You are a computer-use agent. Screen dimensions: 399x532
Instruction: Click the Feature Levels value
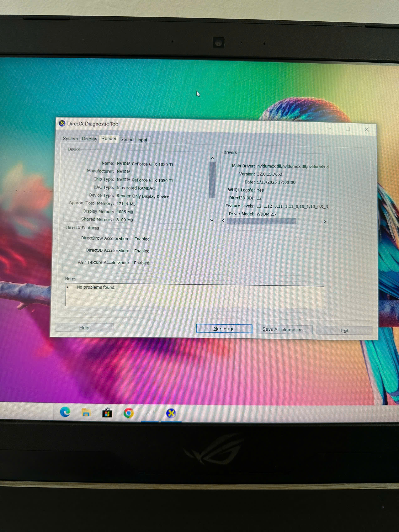point(292,206)
